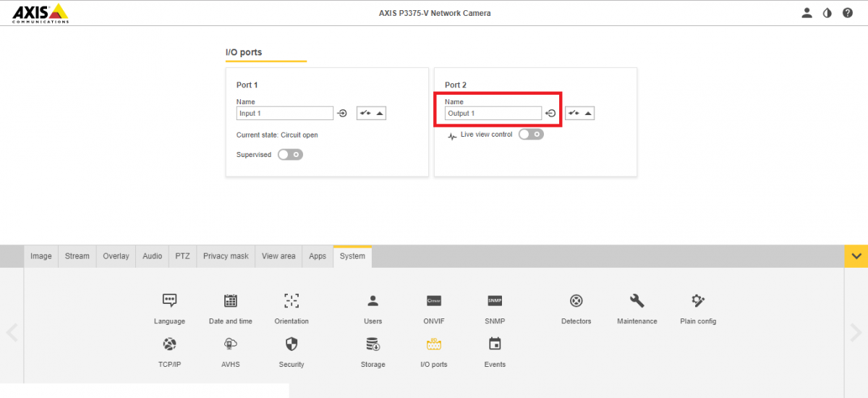Open the Language settings icon

click(x=169, y=300)
